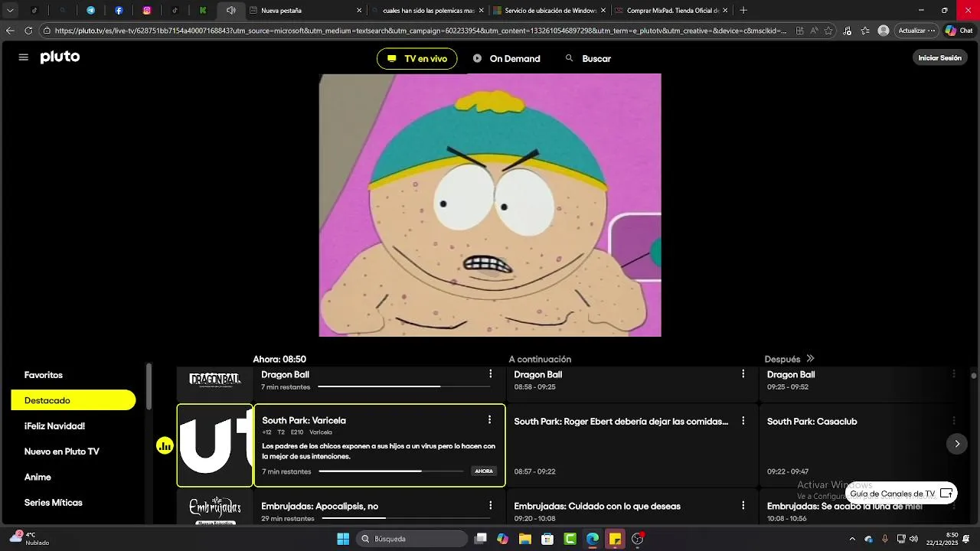Viewport: 980px width, 551px height.
Task: Click Iniciar Sesión button
Action: (x=939, y=58)
